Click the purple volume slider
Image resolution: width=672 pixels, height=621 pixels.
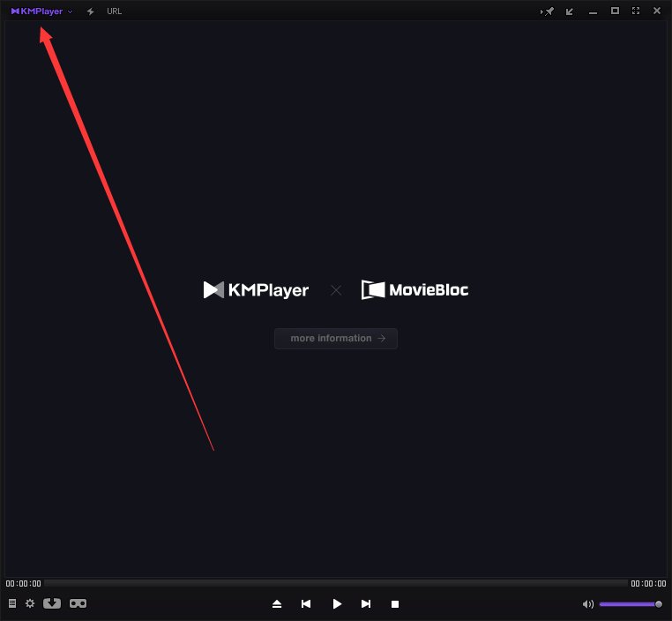(629, 604)
